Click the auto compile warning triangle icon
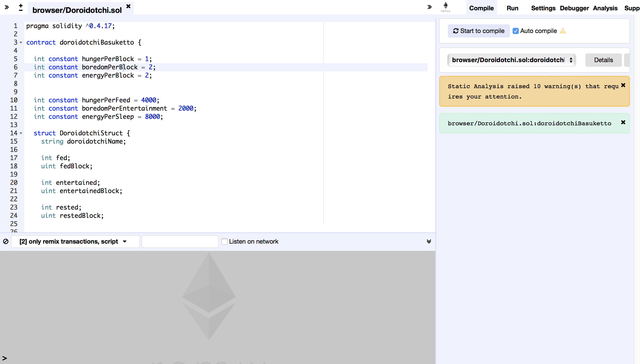 (563, 31)
